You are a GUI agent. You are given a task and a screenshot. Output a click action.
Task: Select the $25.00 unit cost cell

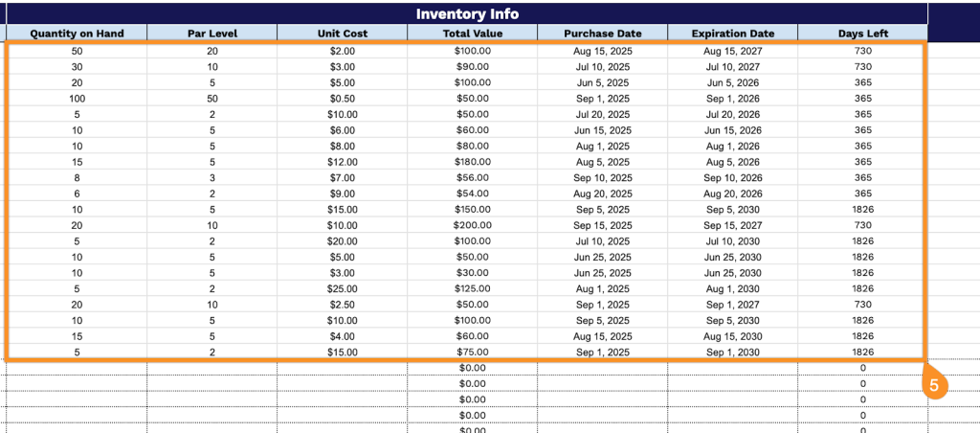[342, 288]
